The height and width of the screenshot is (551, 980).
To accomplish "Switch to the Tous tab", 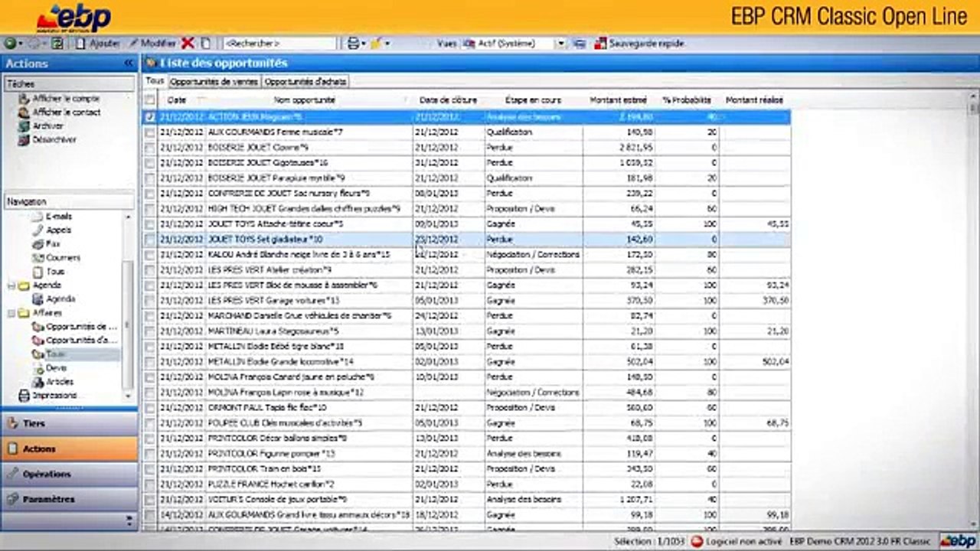I will (x=155, y=80).
